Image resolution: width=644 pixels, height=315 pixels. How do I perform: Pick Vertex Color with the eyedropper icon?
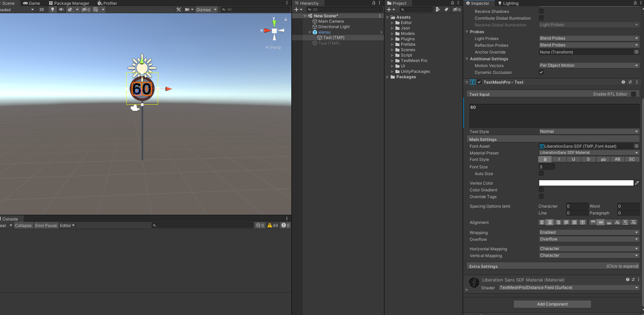(x=637, y=183)
